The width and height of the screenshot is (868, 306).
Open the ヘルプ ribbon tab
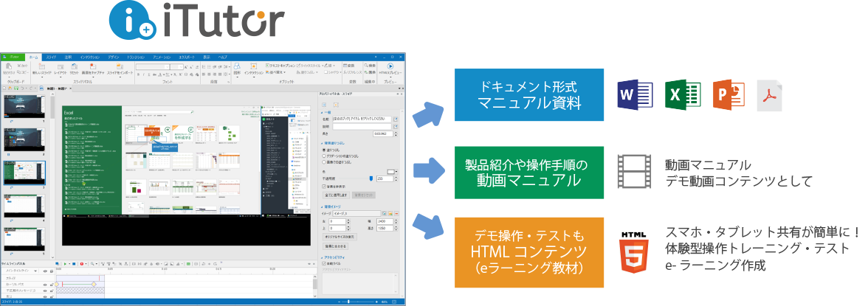click(223, 58)
